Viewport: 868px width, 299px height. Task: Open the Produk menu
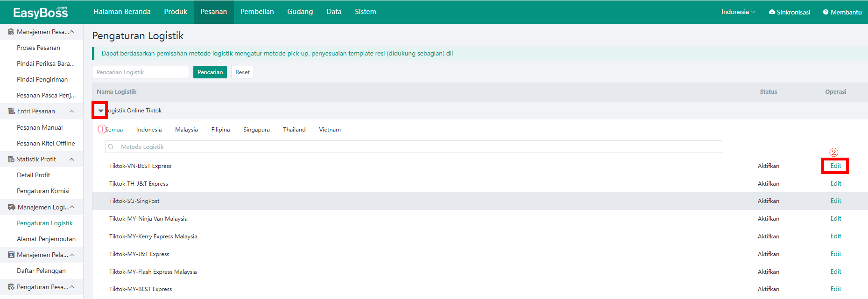click(x=176, y=12)
